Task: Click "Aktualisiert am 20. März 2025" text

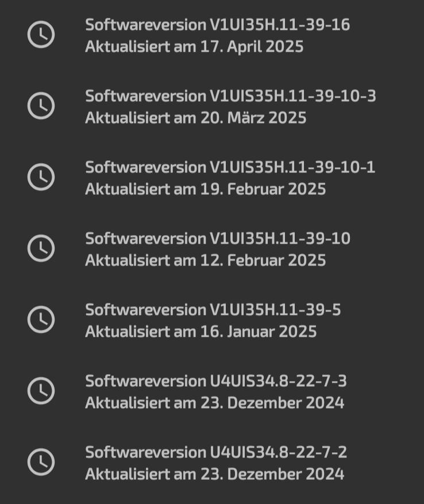Action: (x=195, y=118)
